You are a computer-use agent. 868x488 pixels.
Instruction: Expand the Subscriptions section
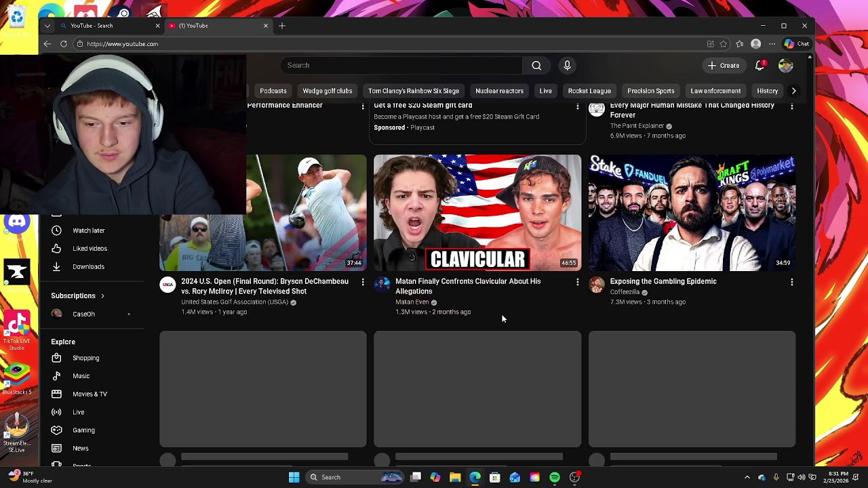(77, 296)
